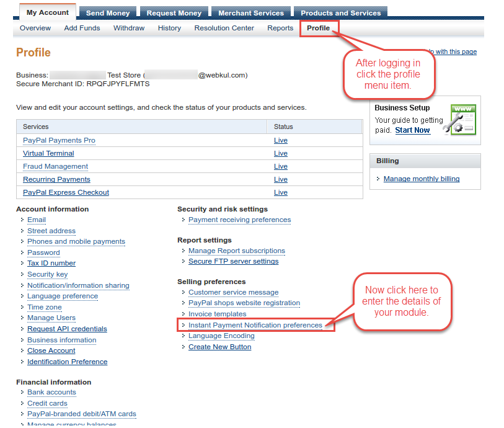The height and width of the screenshot is (428, 504).
Task: Select Overview in the sub menu
Action: [35, 29]
